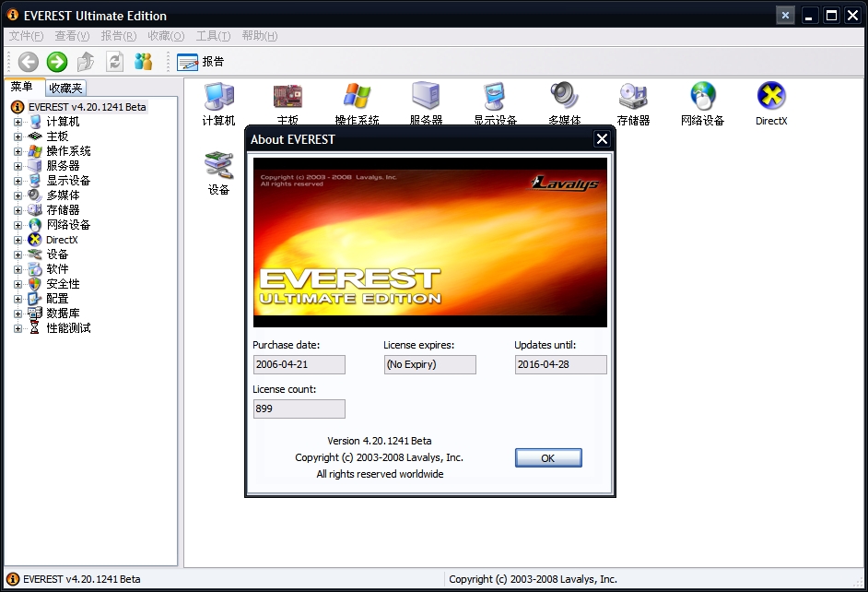This screenshot has height=592, width=868.
Task: Expand the 计算机 tree node
Action: 18,122
